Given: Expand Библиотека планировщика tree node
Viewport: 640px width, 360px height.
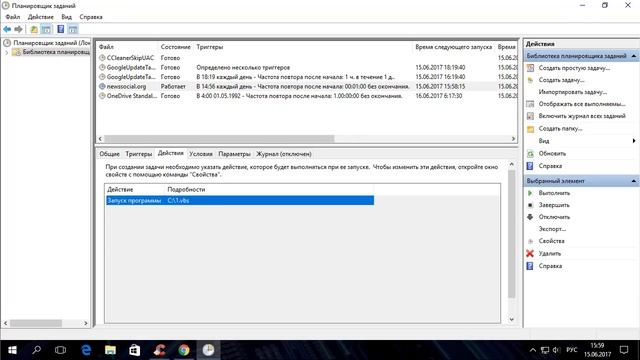Looking at the screenshot, I should [6, 52].
